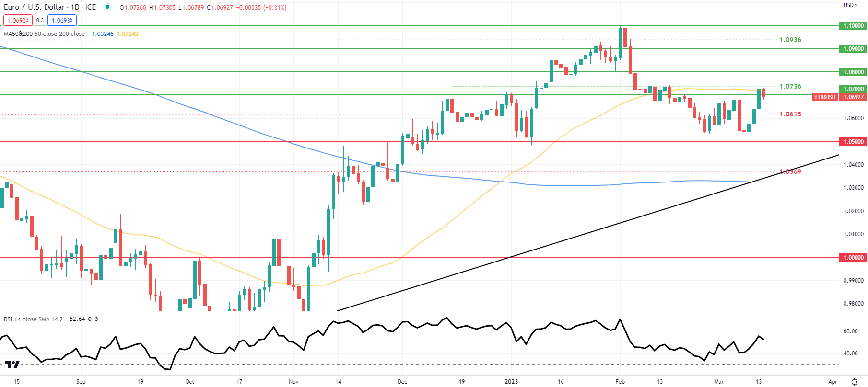
Task: Click the Nov date on time axis
Action: point(294,382)
